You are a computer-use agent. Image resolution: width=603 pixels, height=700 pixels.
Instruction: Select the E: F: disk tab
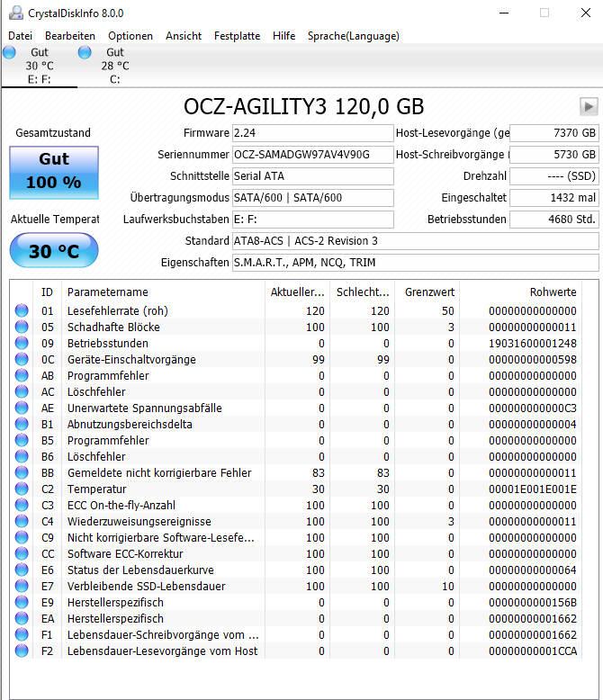click(40, 66)
